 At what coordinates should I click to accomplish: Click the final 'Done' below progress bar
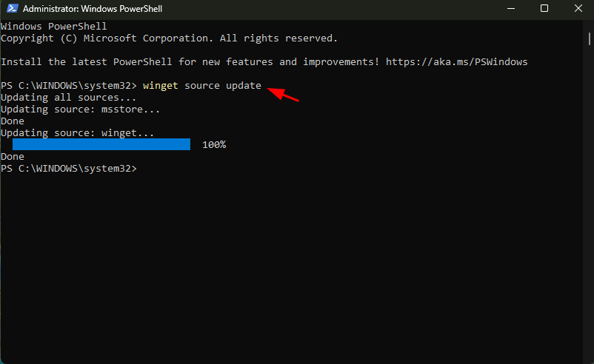point(13,157)
